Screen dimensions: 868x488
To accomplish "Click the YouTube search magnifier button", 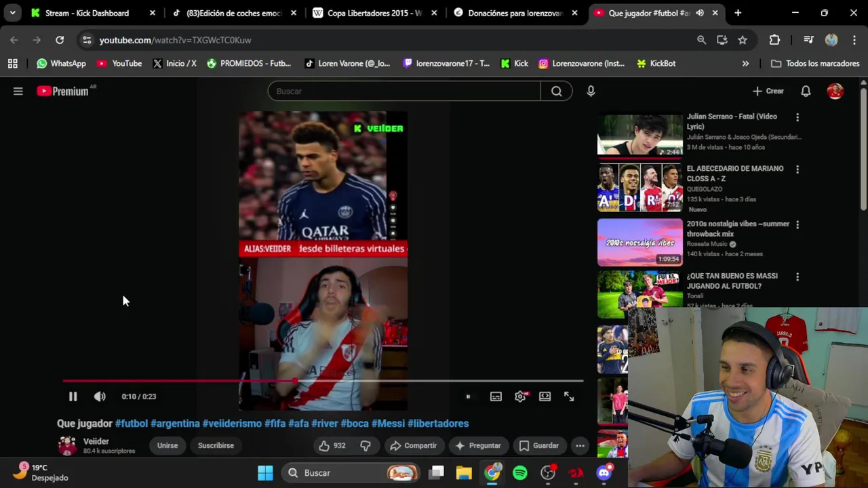I will click(x=557, y=91).
